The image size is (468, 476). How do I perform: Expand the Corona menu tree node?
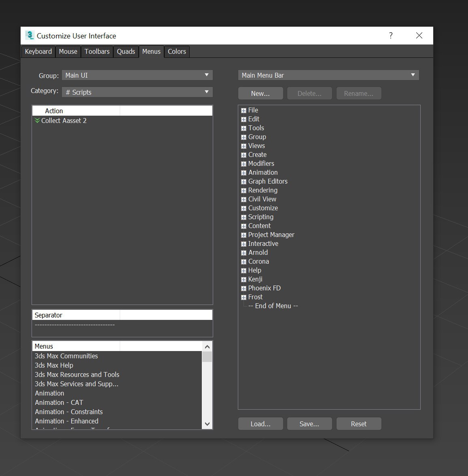pos(244,262)
